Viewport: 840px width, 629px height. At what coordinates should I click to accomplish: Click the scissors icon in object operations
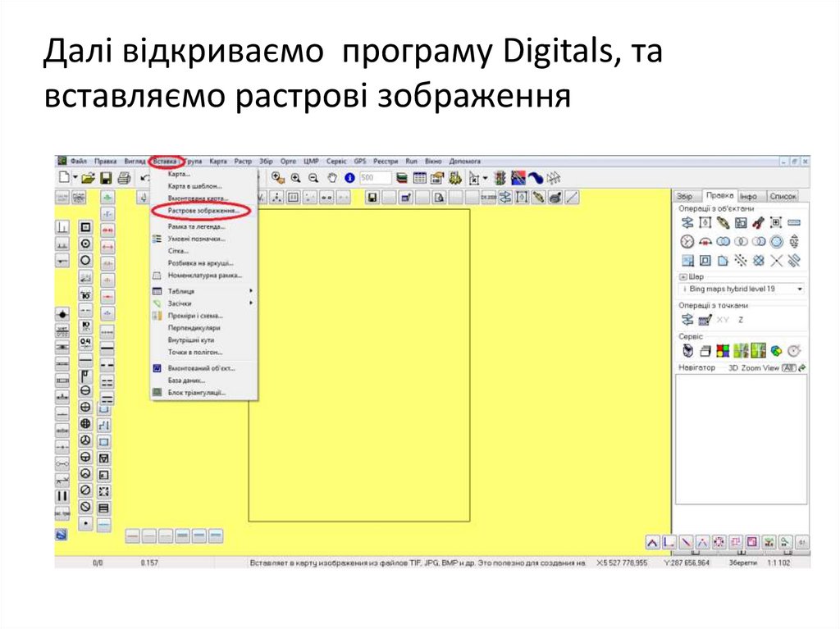pyautogui.click(x=758, y=222)
